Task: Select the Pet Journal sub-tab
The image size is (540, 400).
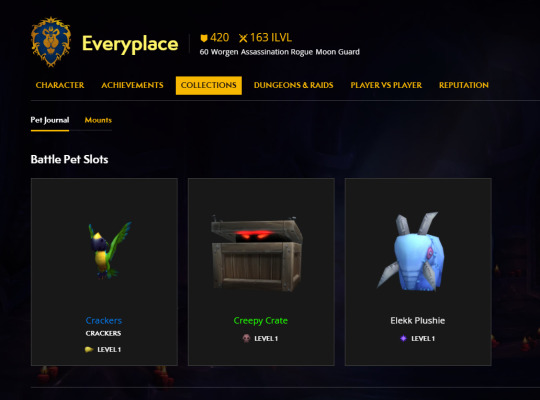Action: click(x=50, y=120)
